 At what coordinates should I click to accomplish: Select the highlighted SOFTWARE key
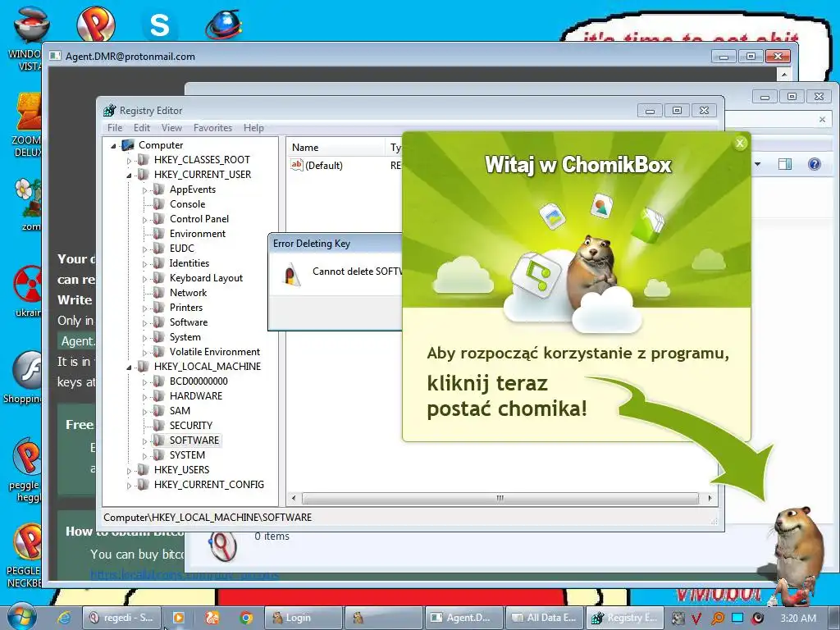click(x=194, y=441)
